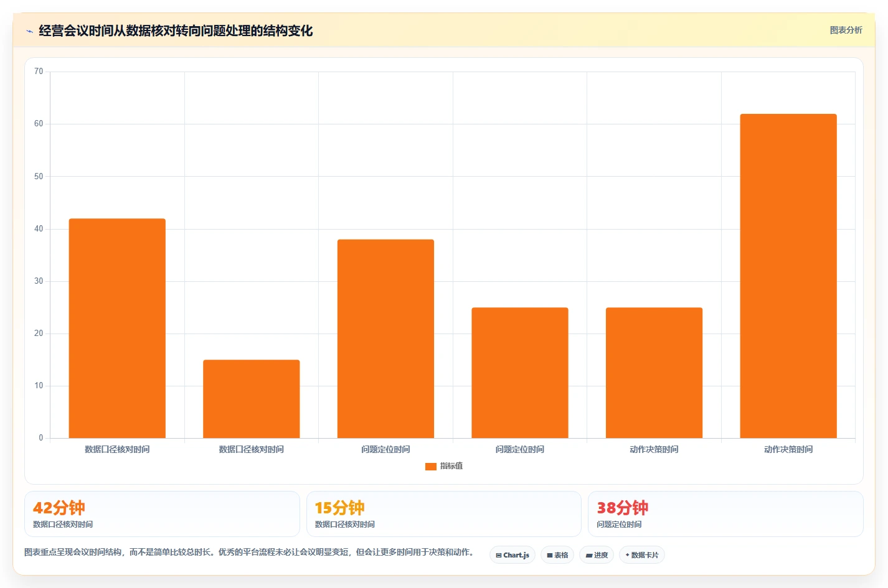Viewport: 888px width, 588px height.
Task: Click the y-axis label 10
Action: coord(39,386)
